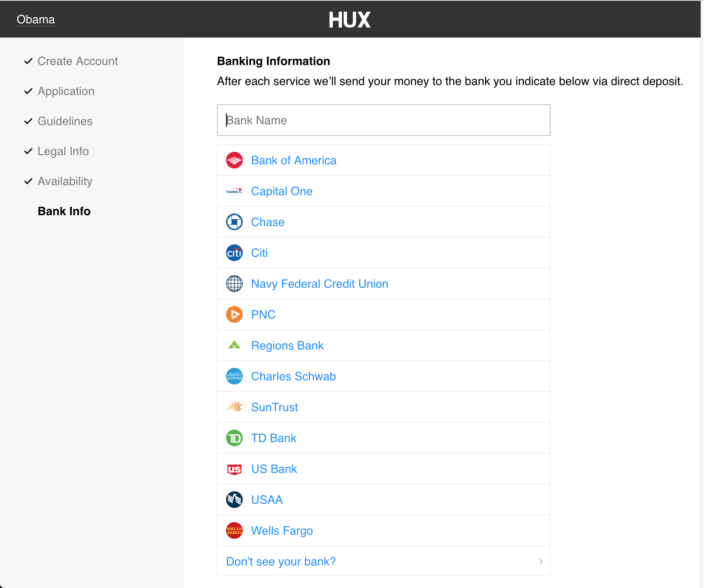Image resolution: width=704 pixels, height=588 pixels.
Task: Choose Bank of America link
Action: coord(294,161)
